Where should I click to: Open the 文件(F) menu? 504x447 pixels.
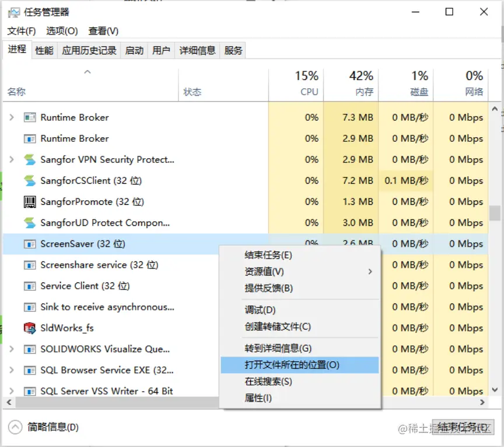[x=22, y=31]
